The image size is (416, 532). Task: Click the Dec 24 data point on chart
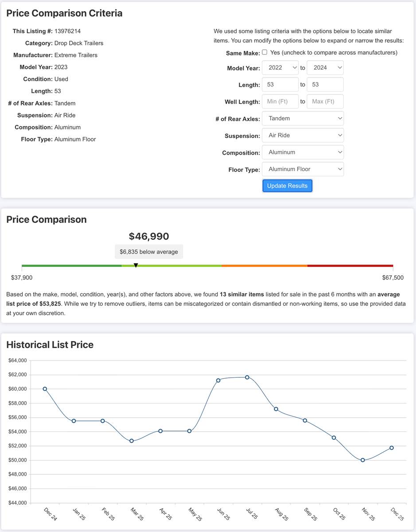45,389
